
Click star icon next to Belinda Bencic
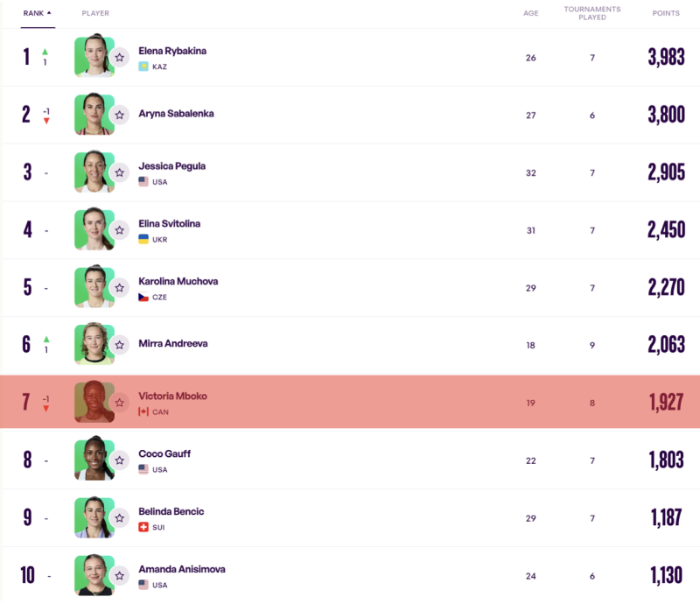120,518
